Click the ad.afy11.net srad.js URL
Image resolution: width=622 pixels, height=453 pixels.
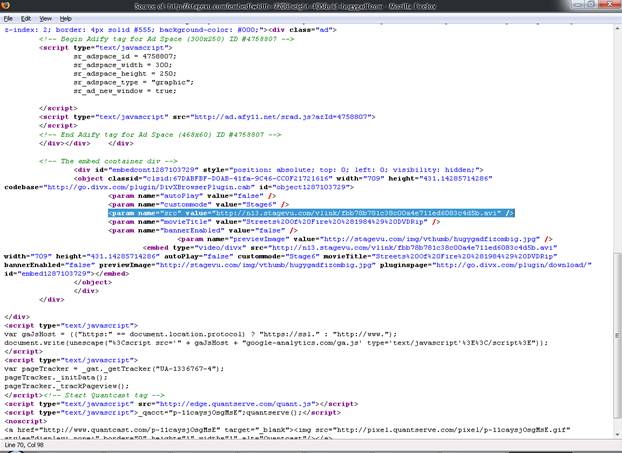point(282,117)
